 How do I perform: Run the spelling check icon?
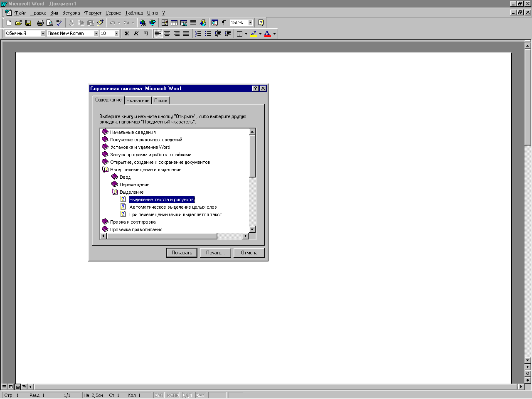pyautogui.click(x=59, y=23)
